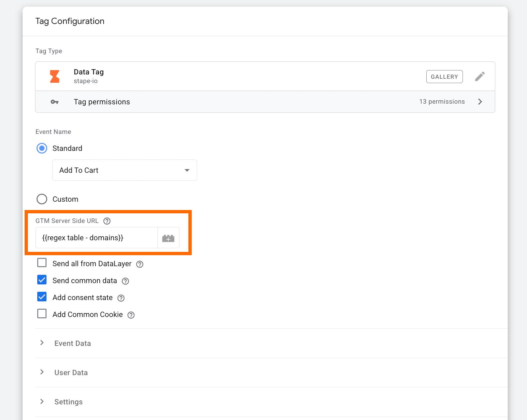
Task: Expand the Settings section
Action: pos(271,402)
